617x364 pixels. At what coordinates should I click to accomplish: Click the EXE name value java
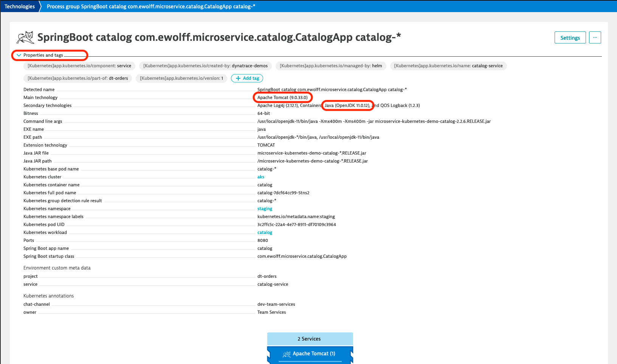(262, 129)
